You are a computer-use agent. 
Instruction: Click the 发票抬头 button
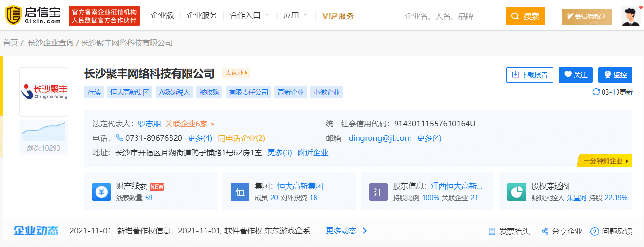509,232
